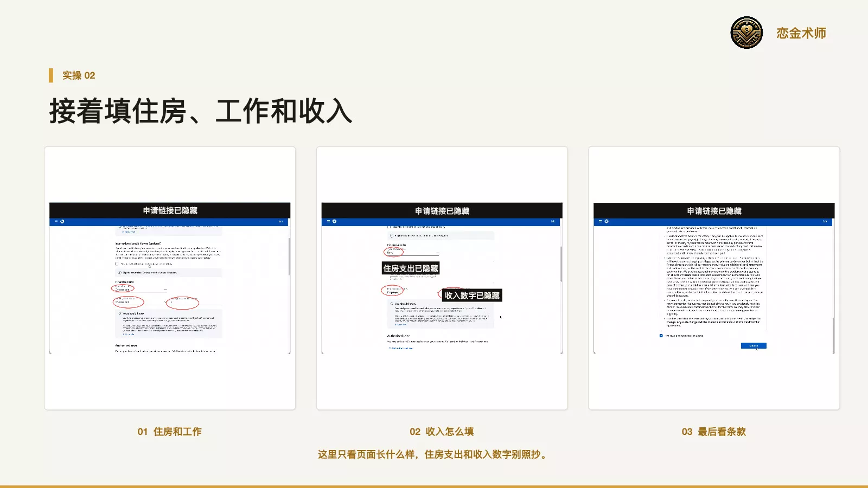Click the page scrollbar in the 01 住房和工作 screenshot
Screen dimensions: 868x488
289,256
